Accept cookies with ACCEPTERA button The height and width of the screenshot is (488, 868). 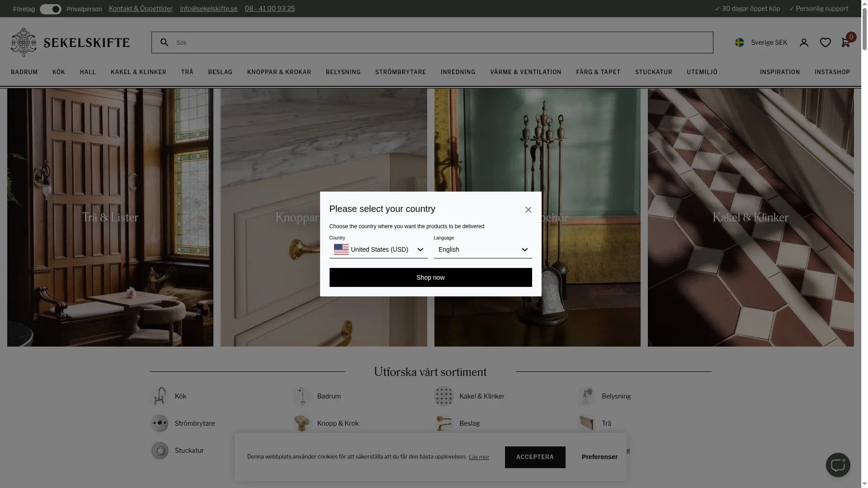535,457
